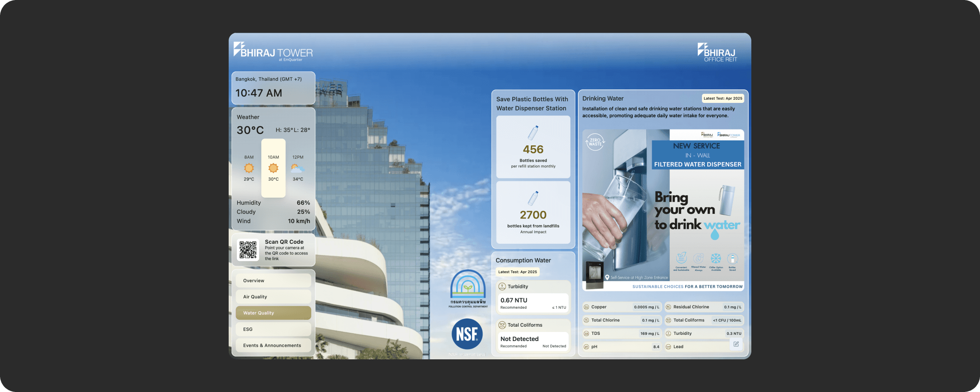Click the Residual Chlorine RC icon
980x392 pixels.
[668, 307]
